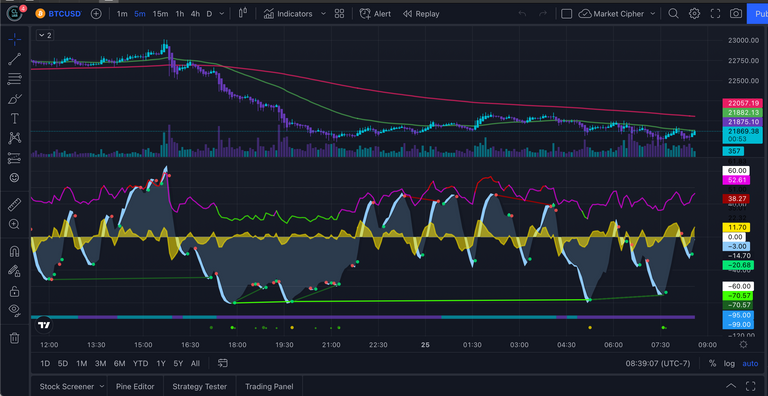Activate the zoom in tool
This screenshot has height=396, width=768.
(x=15, y=224)
